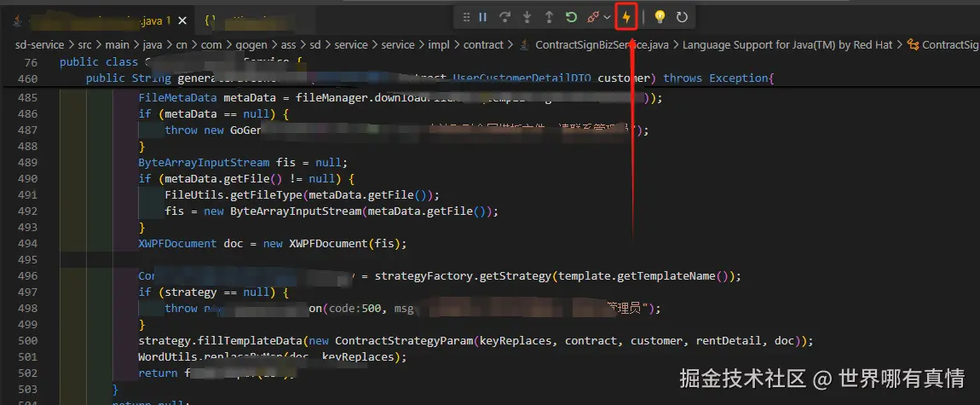Open sd breadcrumb segment

pos(316,44)
